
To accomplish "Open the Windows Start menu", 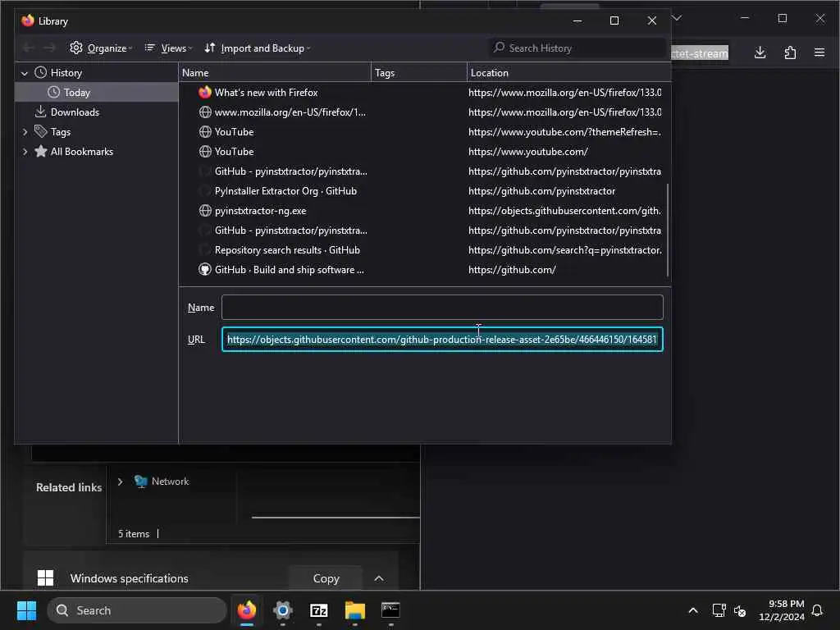I will [26, 610].
